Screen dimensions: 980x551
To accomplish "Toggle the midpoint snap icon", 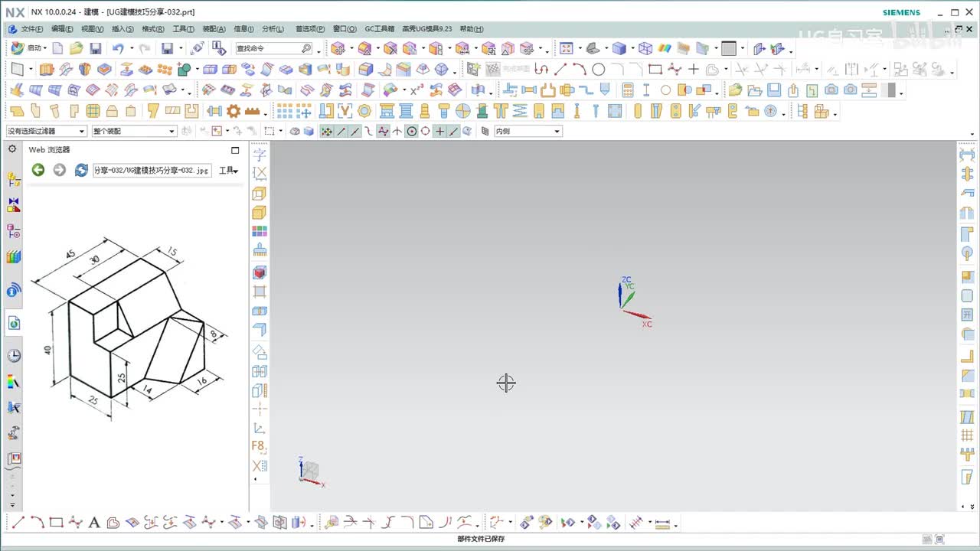I will click(x=355, y=132).
